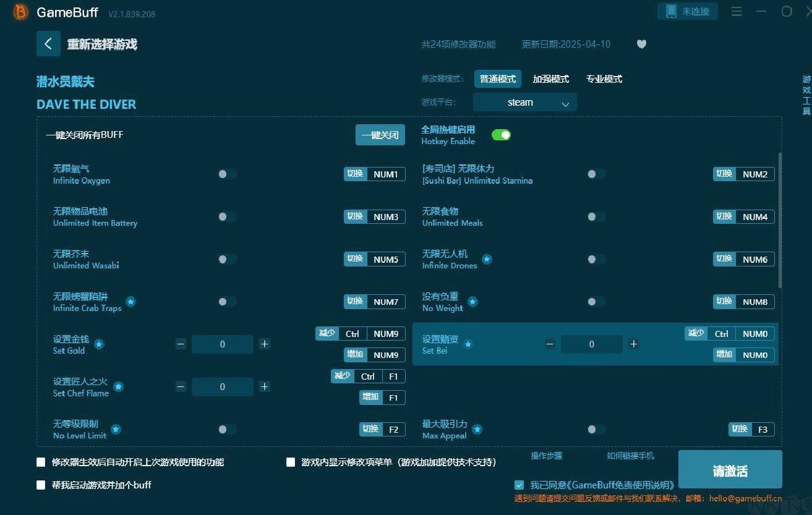Click star badge beside Max Appeal

click(477, 429)
